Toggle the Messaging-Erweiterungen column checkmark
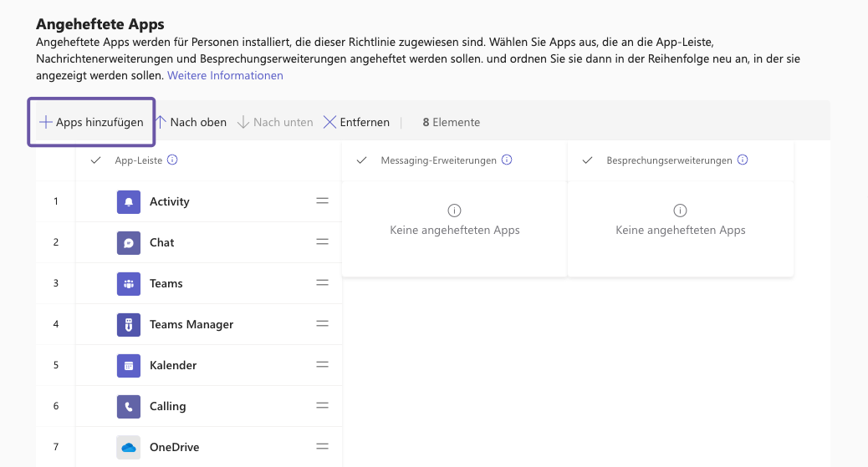The image size is (868, 467). (362, 160)
